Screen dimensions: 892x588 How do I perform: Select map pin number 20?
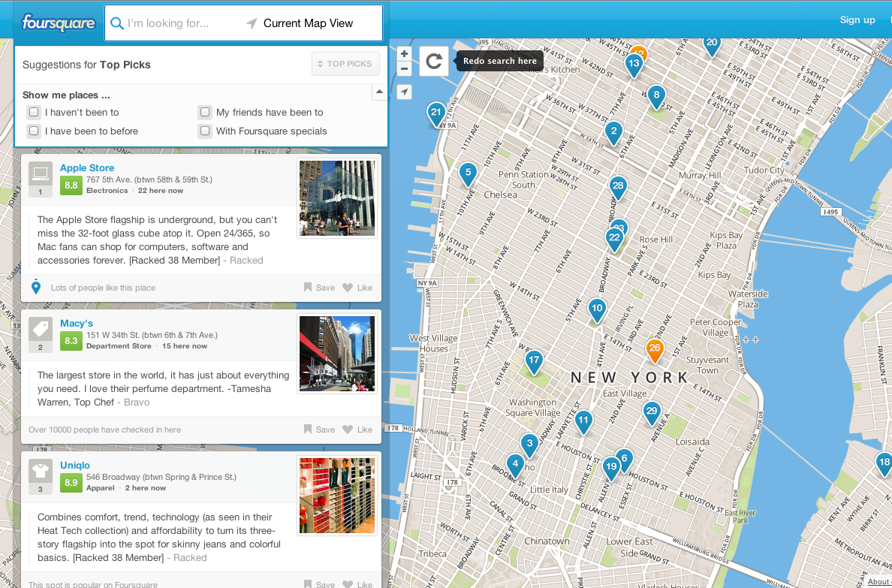point(712,46)
